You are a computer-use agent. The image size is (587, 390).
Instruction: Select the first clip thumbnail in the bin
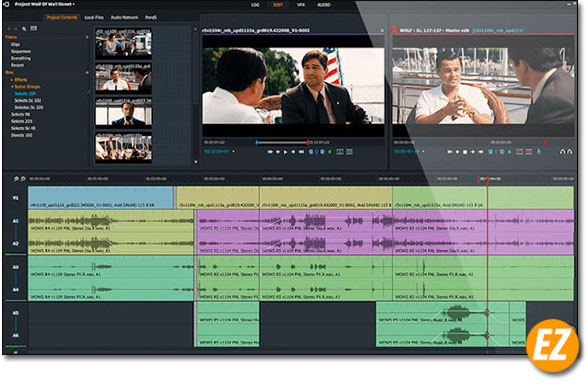[x=124, y=43]
